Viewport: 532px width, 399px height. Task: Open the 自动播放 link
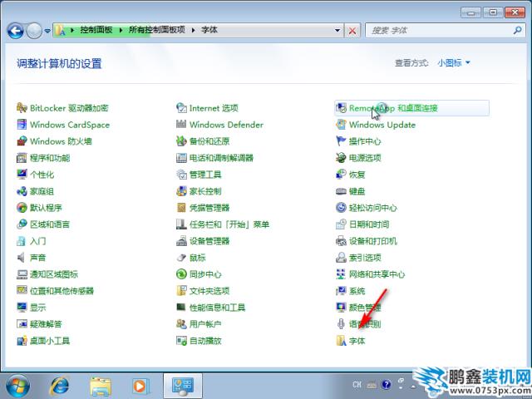pos(205,341)
